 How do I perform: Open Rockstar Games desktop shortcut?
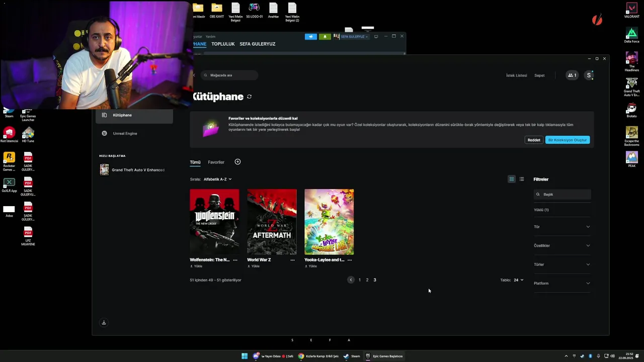click(x=9, y=162)
